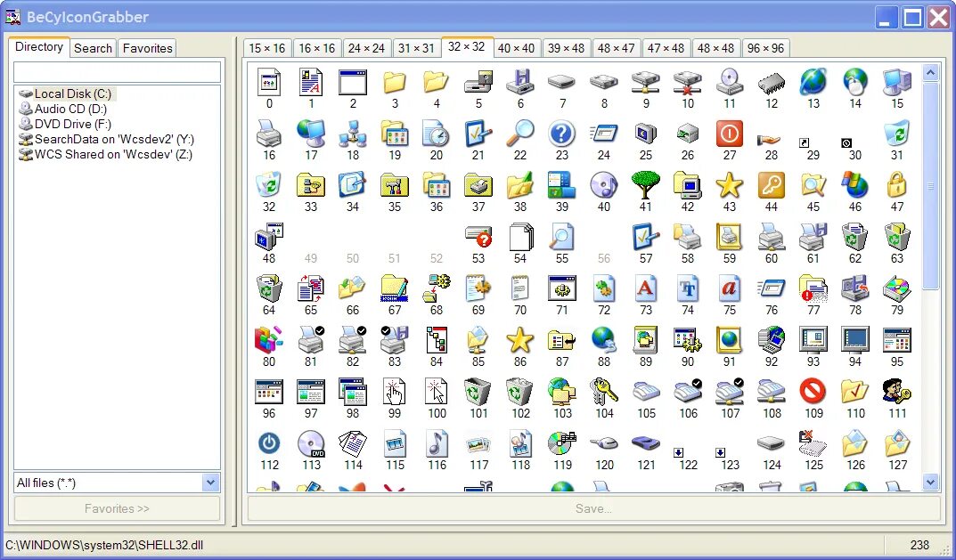956x560 pixels.
Task: Select the drive with question mark icon 53
Action: 478,237
